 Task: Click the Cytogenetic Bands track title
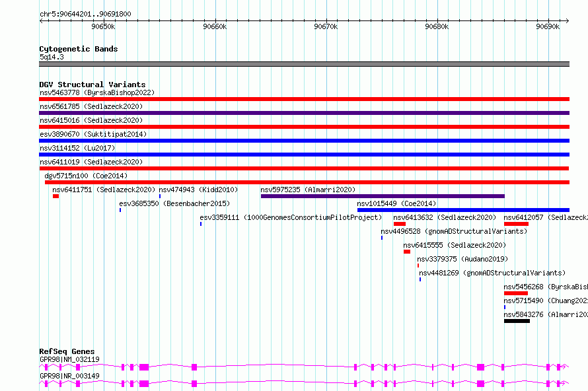[x=79, y=49]
